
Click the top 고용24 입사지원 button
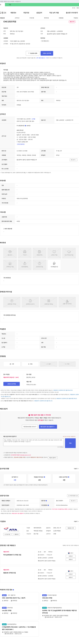point(47,53)
